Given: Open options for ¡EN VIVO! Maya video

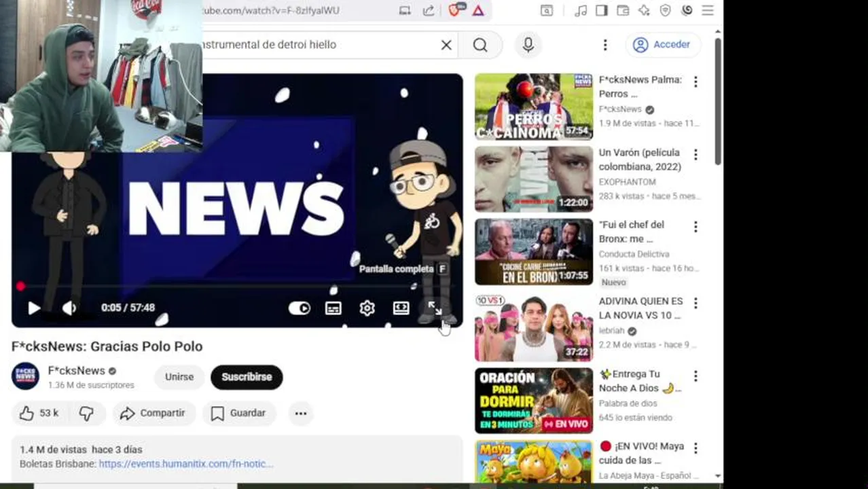Looking at the screenshot, I should click(695, 448).
